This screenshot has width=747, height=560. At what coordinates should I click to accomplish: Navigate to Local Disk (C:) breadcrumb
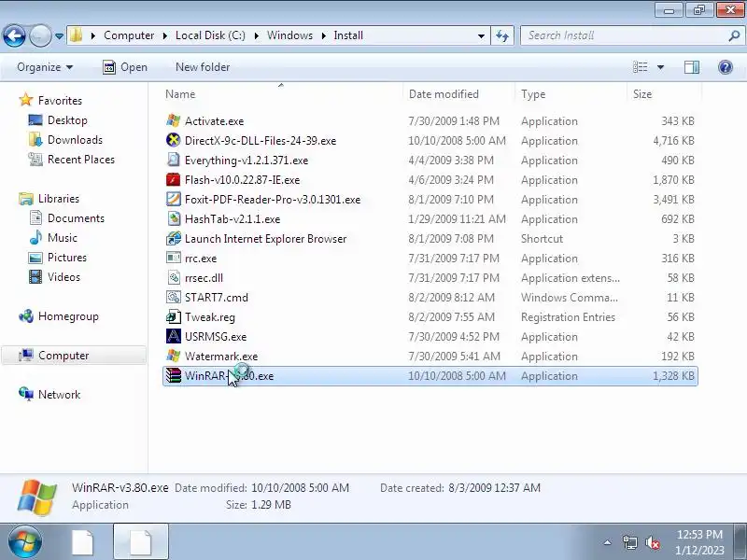(210, 35)
